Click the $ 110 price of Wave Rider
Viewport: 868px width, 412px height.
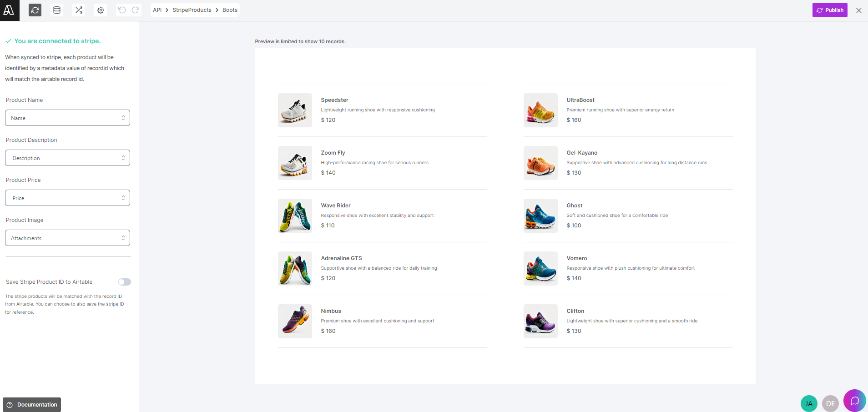click(328, 226)
